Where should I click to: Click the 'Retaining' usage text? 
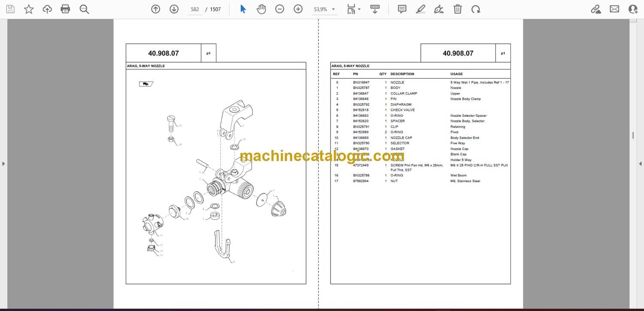(458, 127)
